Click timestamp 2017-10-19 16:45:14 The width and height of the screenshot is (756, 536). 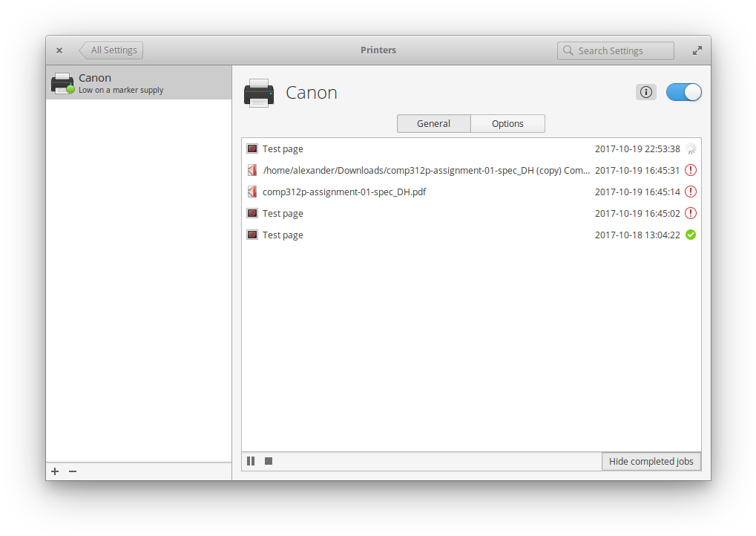tap(637, 192)
